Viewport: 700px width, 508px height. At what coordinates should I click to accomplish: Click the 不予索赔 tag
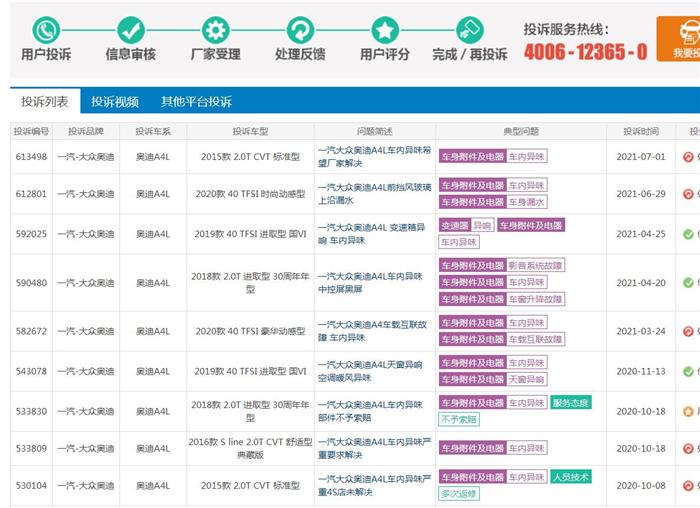(459, 420)
